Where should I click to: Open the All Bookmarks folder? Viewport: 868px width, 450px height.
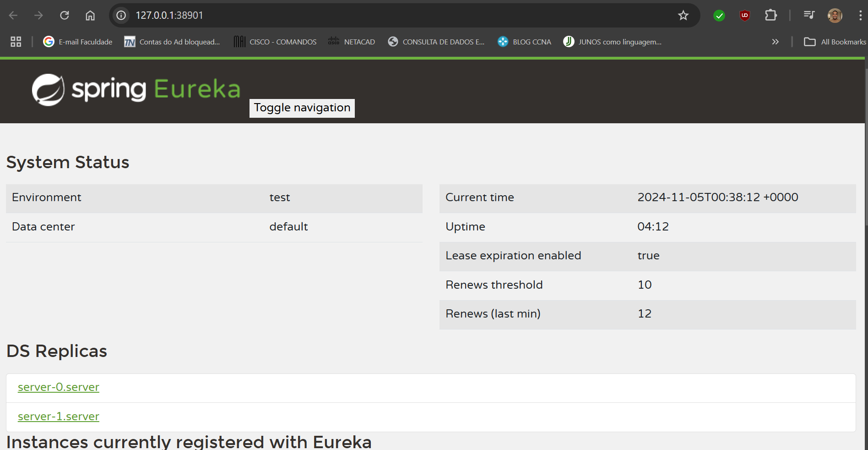(x=835, y=42)
